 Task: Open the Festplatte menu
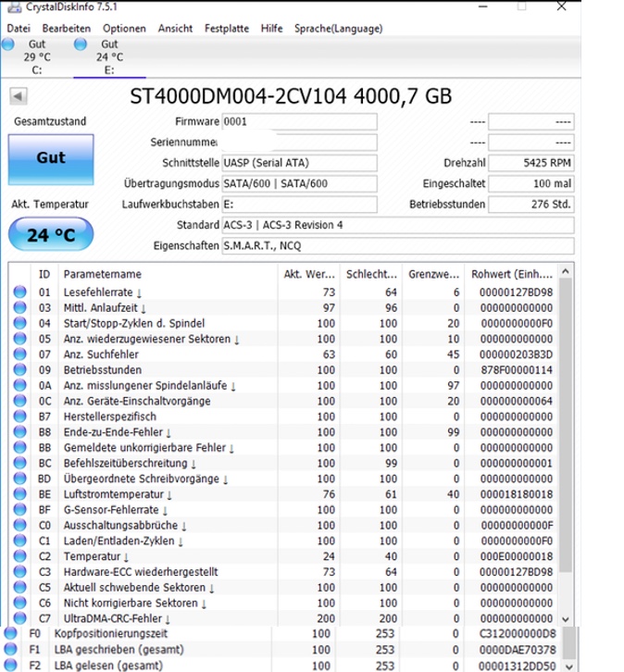point(227,29)
